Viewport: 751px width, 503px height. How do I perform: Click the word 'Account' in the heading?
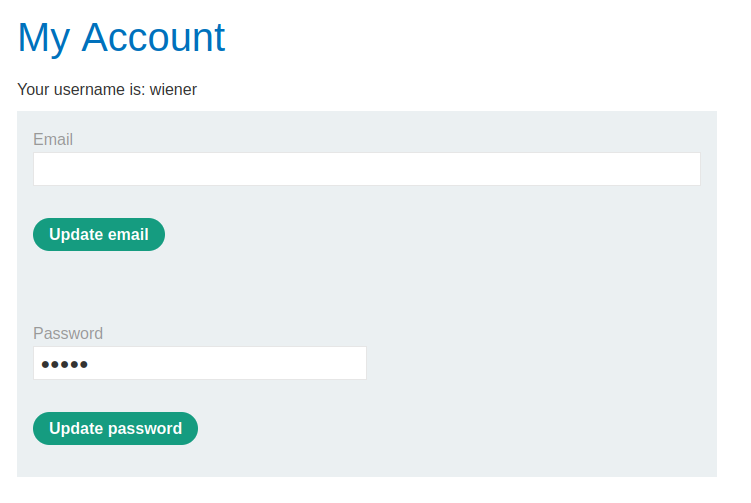click(153, 38)
